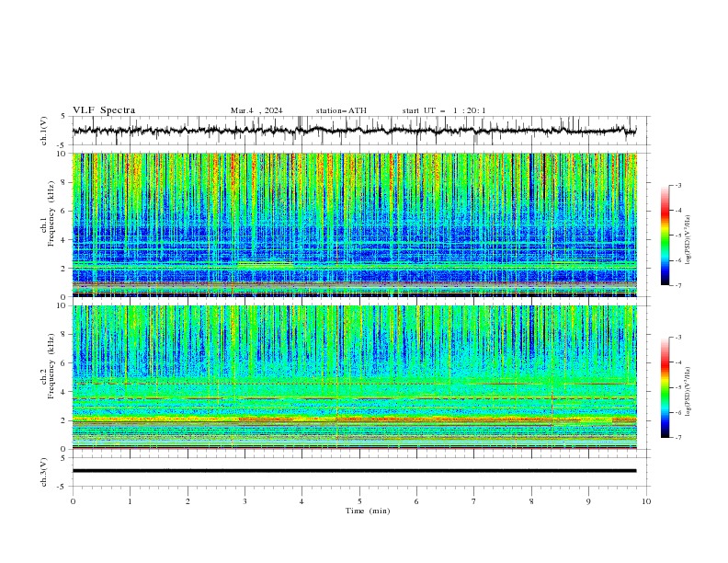This screenshot has height=563, width=728.
Task: Click the ch.3 flat waveform trace
Action: (354, 471)
